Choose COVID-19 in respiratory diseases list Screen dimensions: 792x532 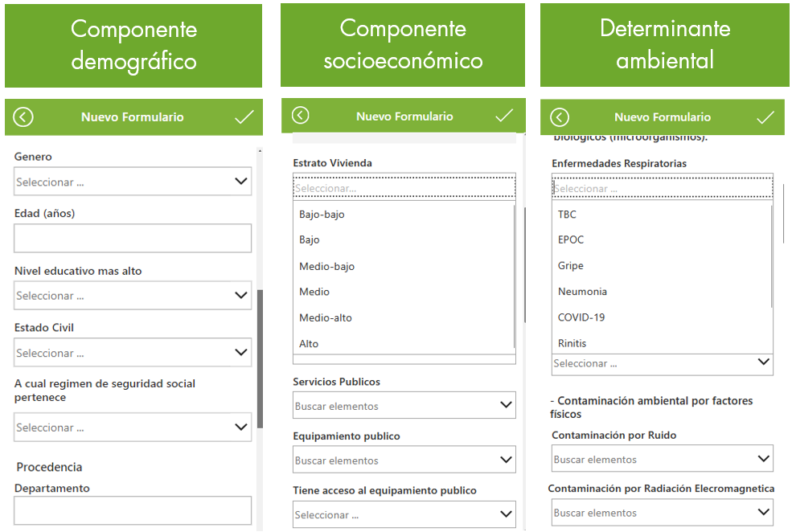581,317
